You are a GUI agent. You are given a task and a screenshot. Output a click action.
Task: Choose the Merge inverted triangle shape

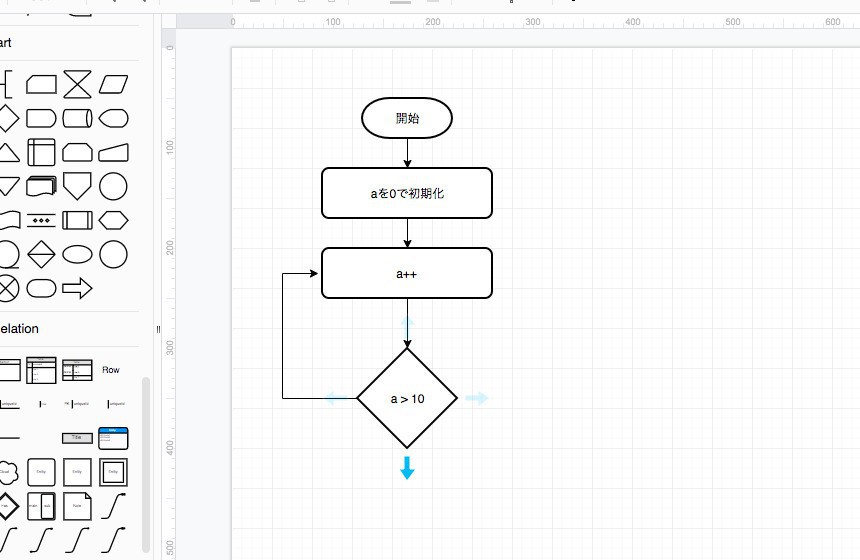8,186
